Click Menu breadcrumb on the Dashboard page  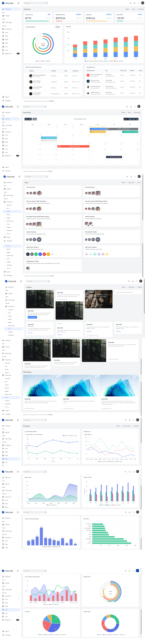[134, 9]
